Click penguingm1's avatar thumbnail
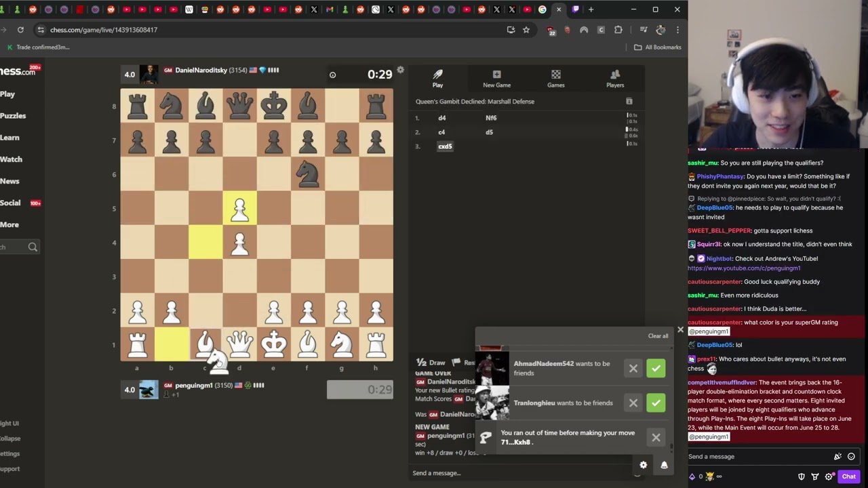Image resolution: width=868 pixels, height=488 pixels. pyautogui.click(x=149, y=390)
